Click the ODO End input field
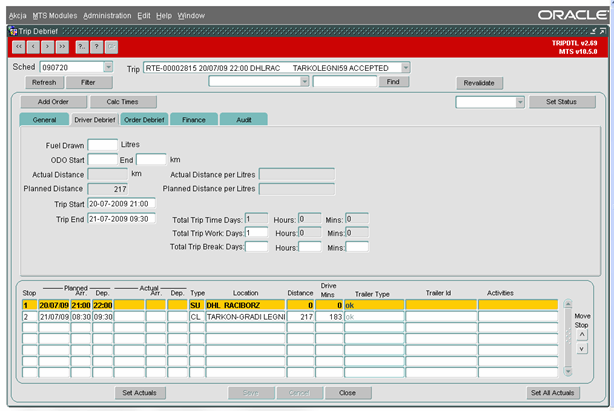Image resolution: width=614 pixels, height=411 pixels. click(x=151, y=159)
